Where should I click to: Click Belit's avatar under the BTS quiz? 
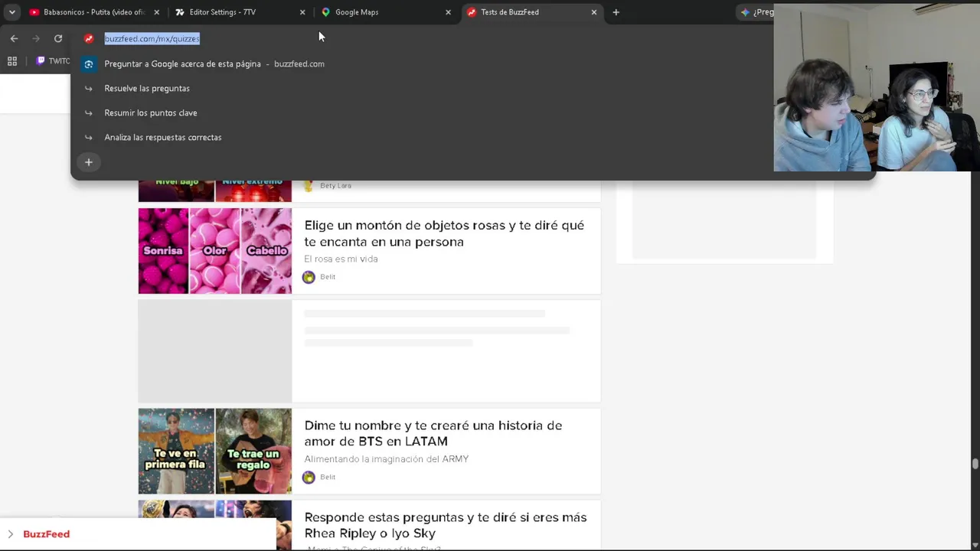coord(309,478)
